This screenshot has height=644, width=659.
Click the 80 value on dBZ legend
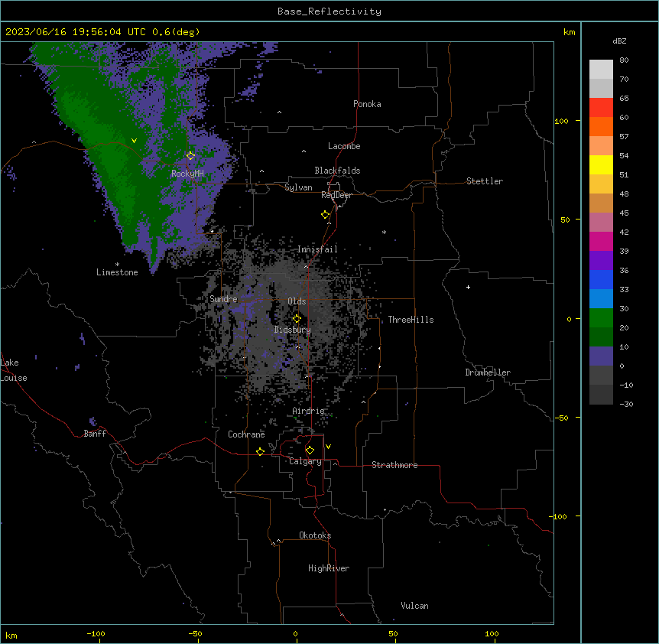624,60
